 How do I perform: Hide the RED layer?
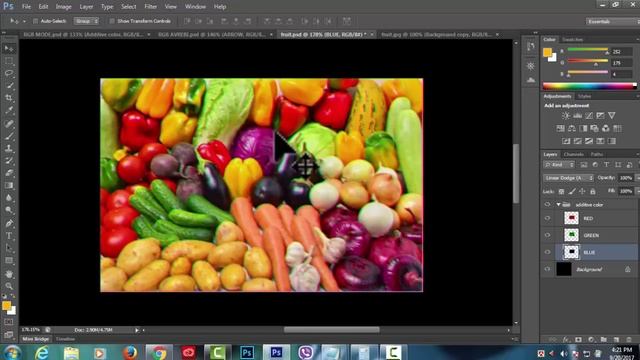[547, 218]
